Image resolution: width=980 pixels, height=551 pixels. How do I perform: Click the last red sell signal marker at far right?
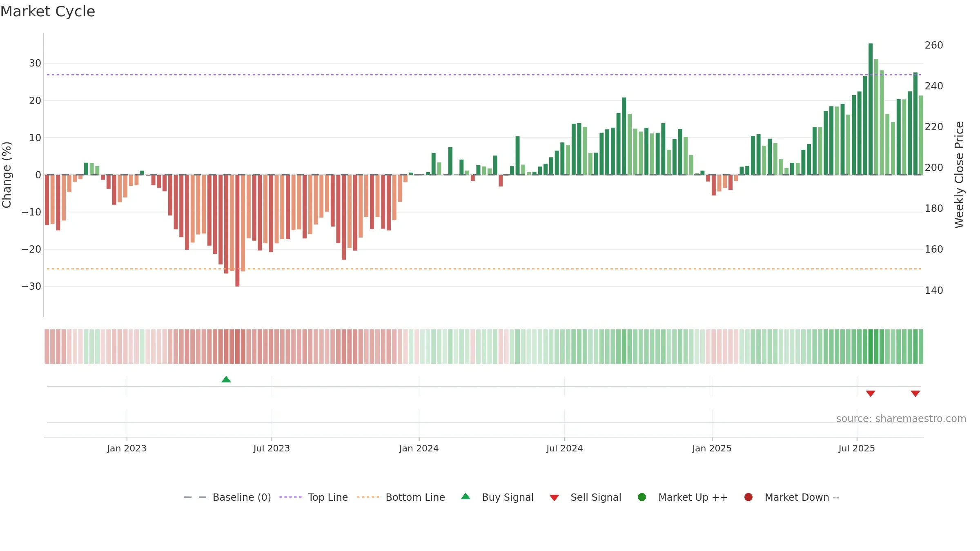click(x=915, y=393)
